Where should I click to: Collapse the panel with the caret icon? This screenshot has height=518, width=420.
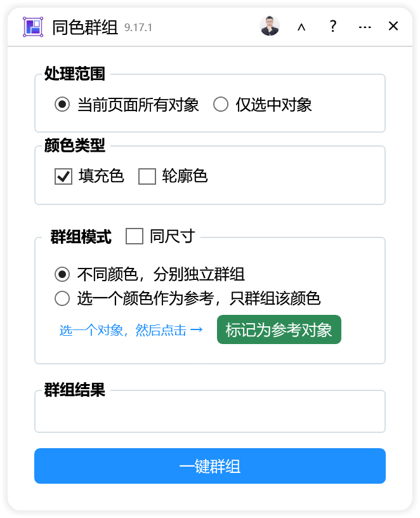point(301,27)
